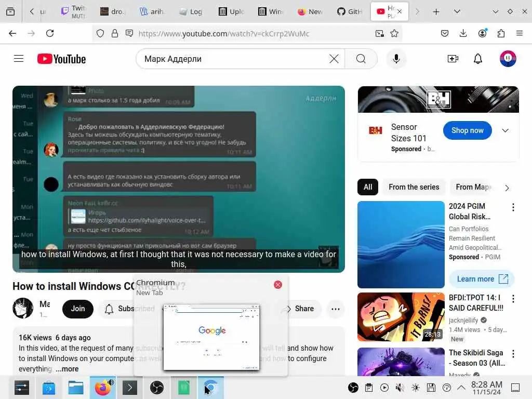Expand description with ...more
The width and height of the screenshot is (532, 399).
(x=67, y=369)
